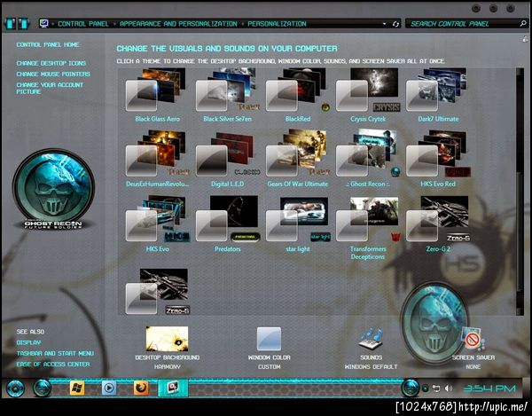This screenshot has height=416, width=532.
Task: Click the Control Panel address bar icon
Action: pos(43,24)
